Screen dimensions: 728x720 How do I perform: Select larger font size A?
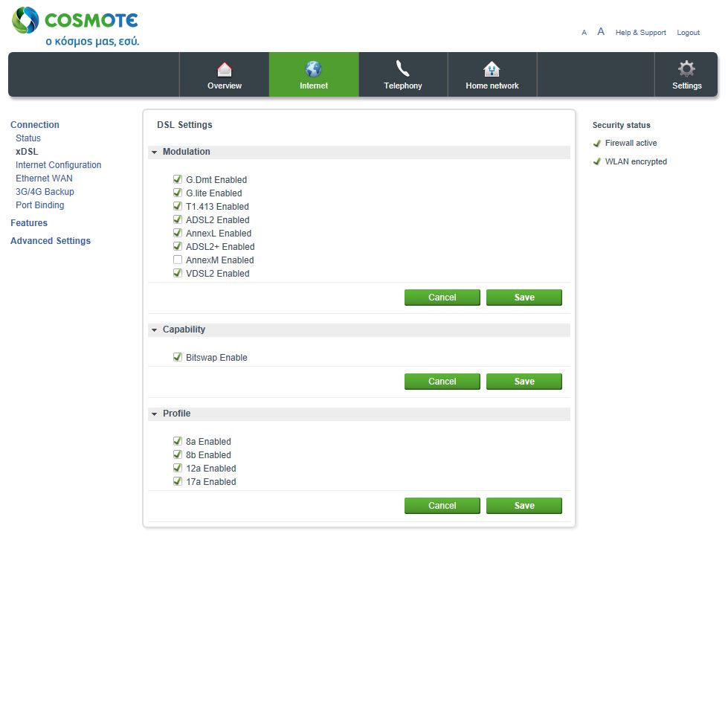pos(601,31)
